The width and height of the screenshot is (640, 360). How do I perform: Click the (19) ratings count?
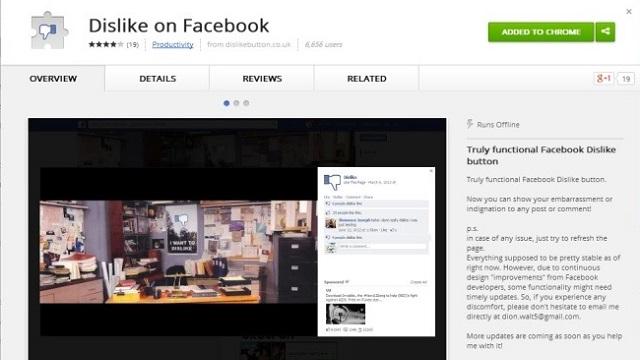(133, 44)
